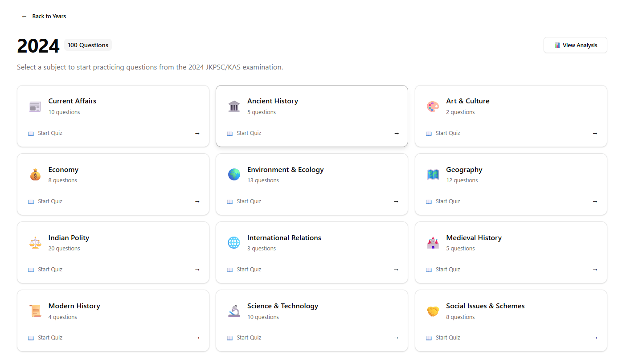The width and height of the screenshot is (622, 364).
Task: Open the View Analysis button
Action: (x=575, y=45)
